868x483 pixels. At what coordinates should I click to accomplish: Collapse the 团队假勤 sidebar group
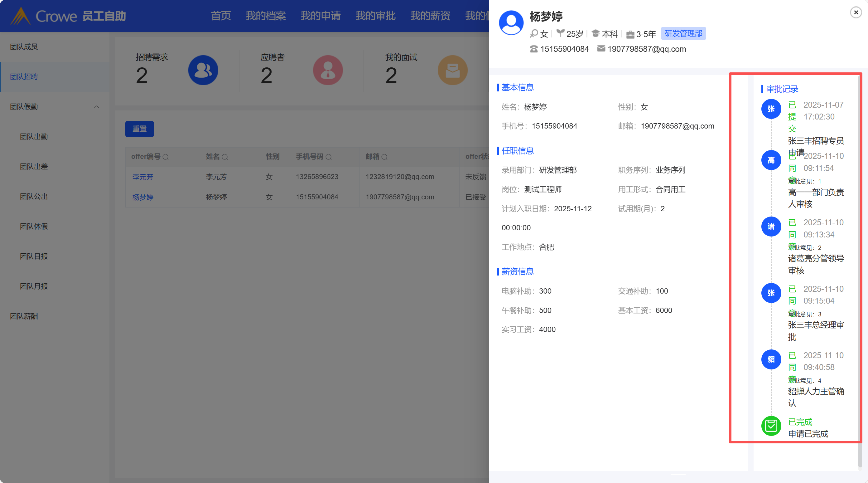click(x=96, y=107)
